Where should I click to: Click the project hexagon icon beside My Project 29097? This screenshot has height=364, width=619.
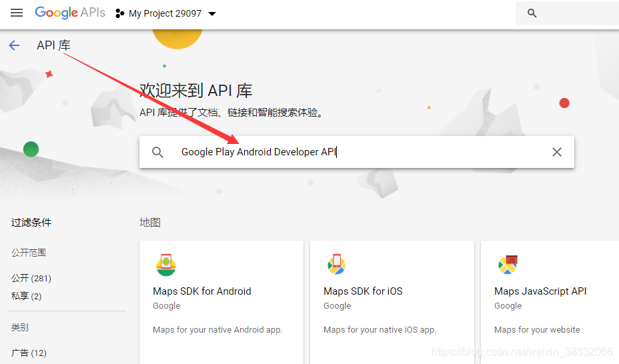tap(119, 13)
